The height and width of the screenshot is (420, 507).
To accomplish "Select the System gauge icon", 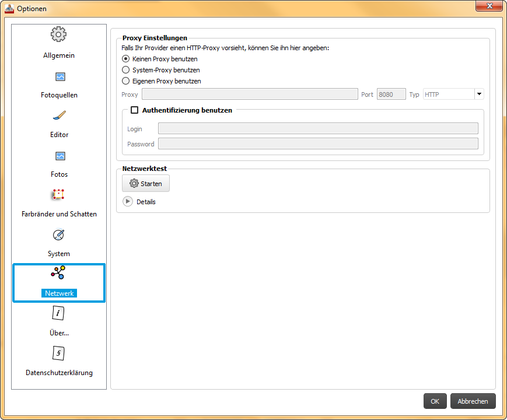I will [59, 235].
